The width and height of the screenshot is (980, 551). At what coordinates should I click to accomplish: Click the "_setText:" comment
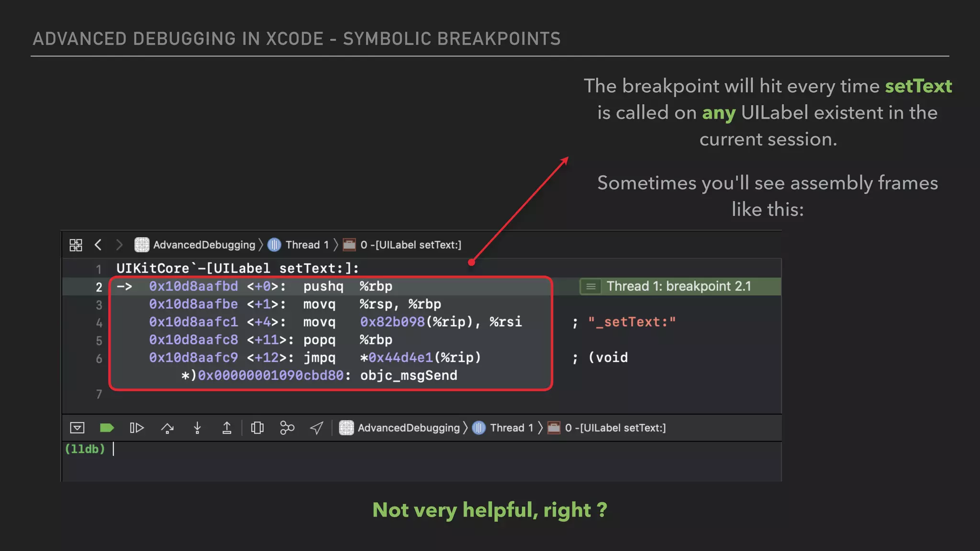632,322
